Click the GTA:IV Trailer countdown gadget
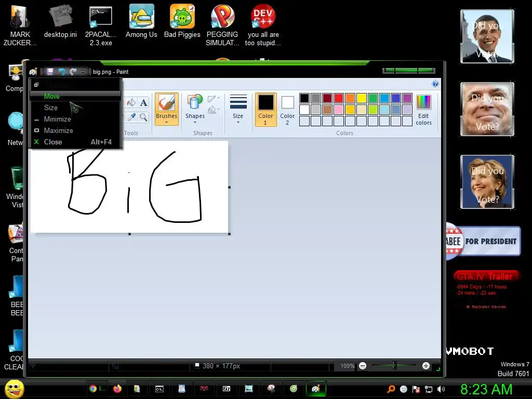This screenshot has height=399, width=532. 486,289
